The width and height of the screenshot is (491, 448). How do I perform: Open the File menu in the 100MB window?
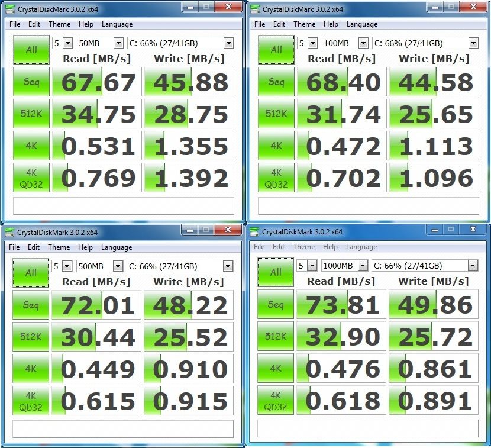(x=260, y=24)
